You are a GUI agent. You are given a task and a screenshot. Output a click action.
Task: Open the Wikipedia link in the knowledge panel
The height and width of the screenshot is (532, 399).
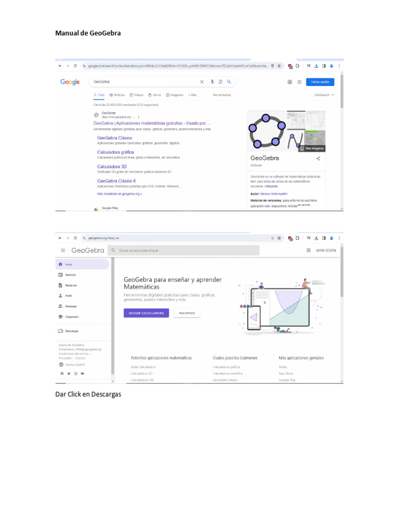tap(271, 187)
